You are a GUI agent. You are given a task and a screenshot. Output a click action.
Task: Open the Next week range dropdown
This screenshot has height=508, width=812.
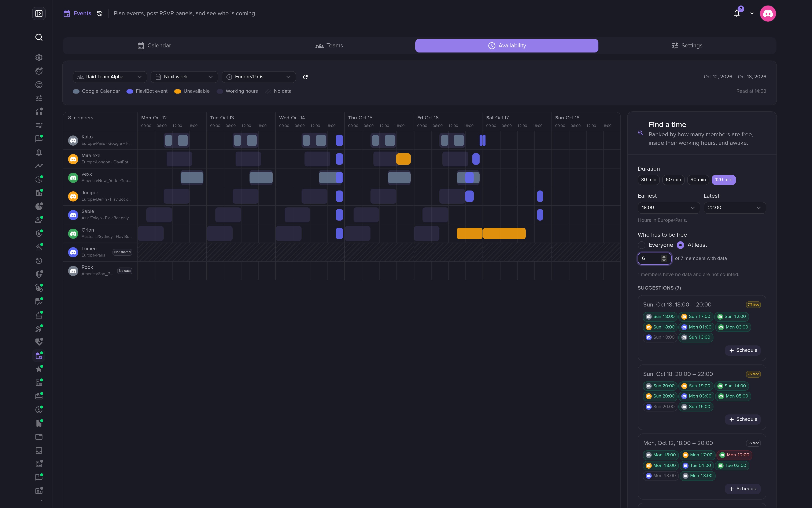click(184, 77)
